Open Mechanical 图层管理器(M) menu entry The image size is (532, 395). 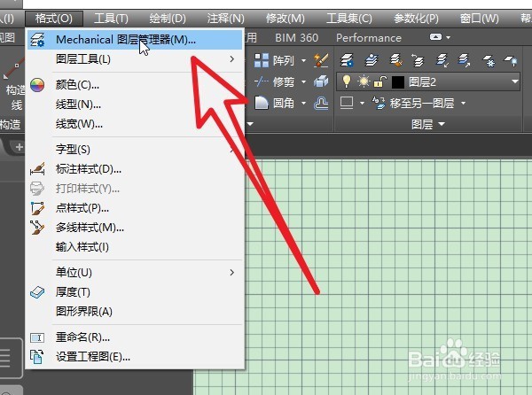click(x=135, y=40)
